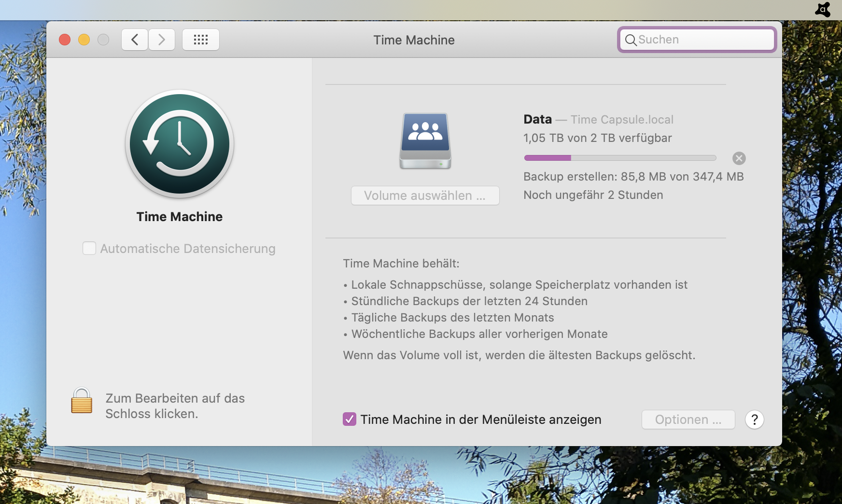Click the magnifier icon in the search field
Viewport: 842px width, 504px height.
pyautogui.click(x=631, y=40)
